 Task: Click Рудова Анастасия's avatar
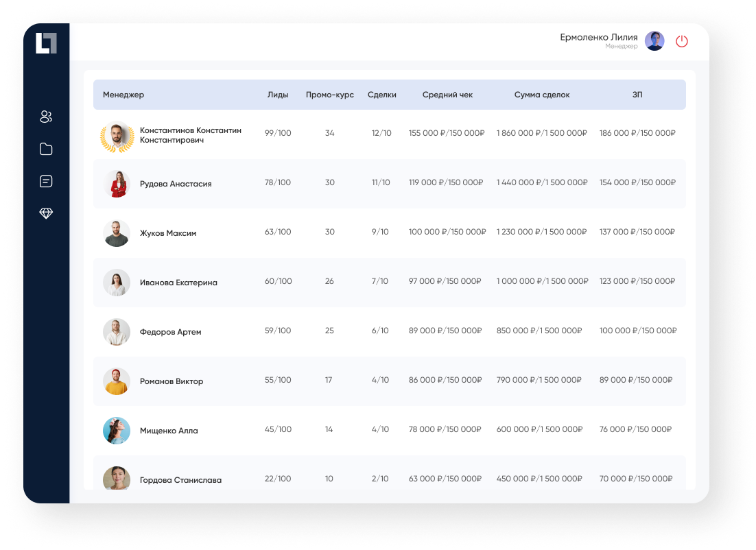click(x=117, y=184)
